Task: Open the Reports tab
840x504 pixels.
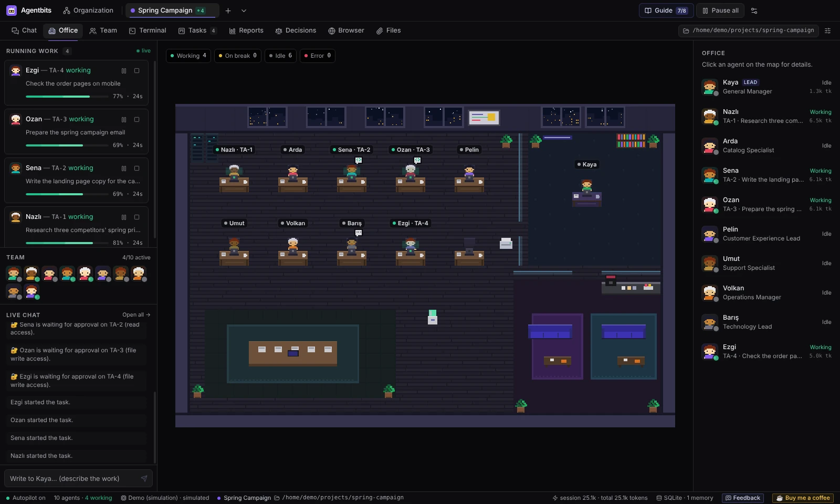Action: 246,30
